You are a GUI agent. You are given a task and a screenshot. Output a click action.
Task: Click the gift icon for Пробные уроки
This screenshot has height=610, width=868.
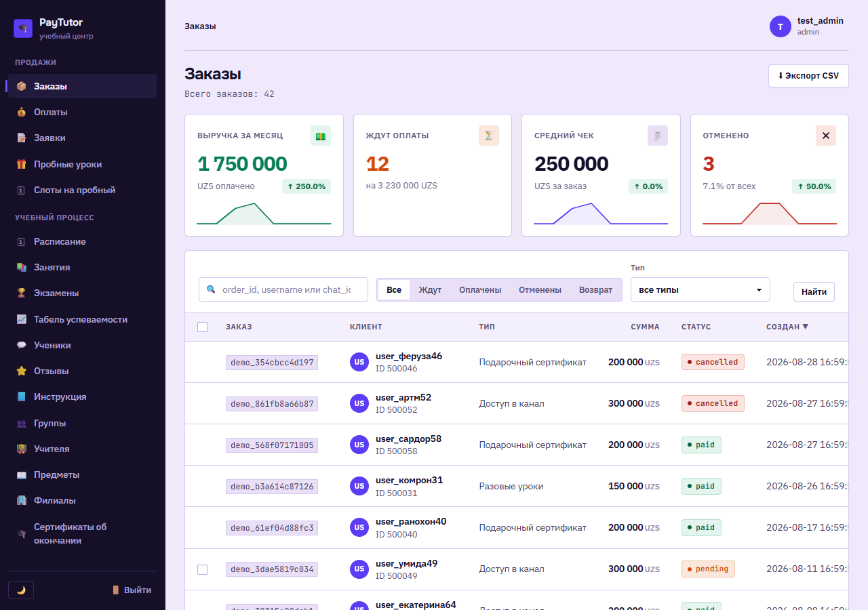point(21,164)
